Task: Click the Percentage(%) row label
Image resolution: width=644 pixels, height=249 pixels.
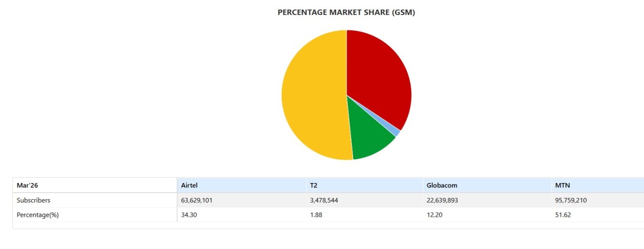Action: point(38,215)
